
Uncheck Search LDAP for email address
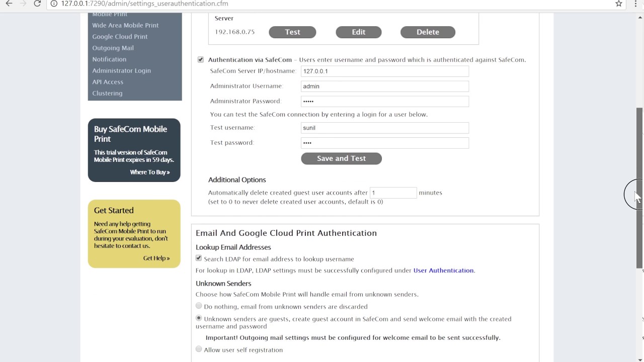[x=199, y=258]
